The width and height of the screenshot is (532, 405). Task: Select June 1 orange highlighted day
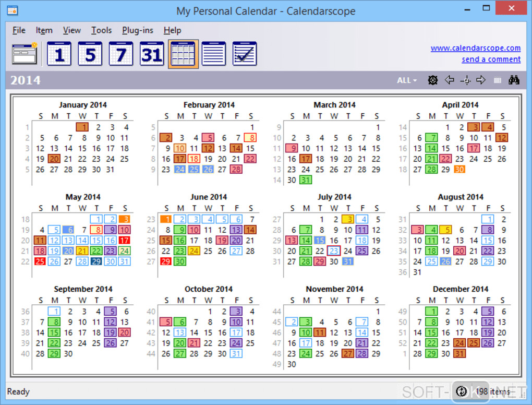[x=166, y=219]
